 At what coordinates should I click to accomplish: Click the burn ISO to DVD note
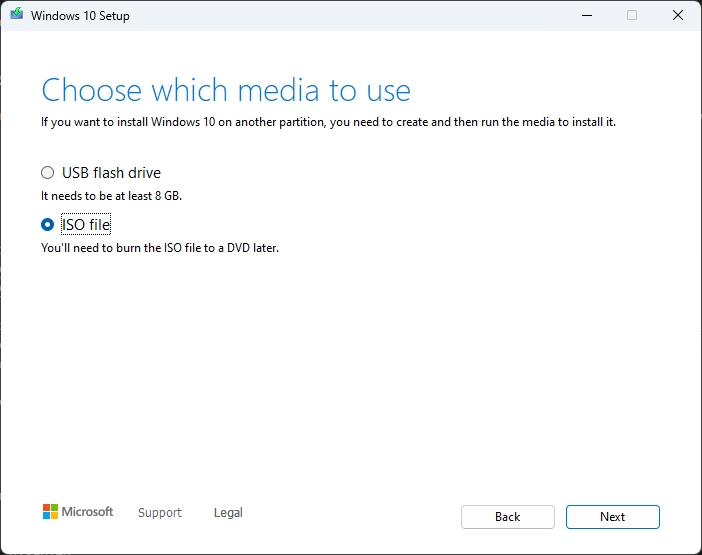[160, 248]
